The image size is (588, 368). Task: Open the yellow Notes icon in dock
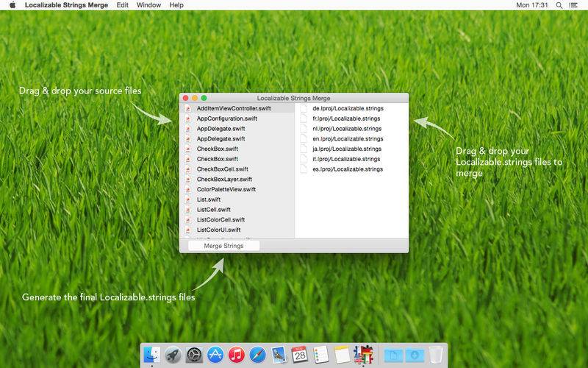click(x=342, y=355)
